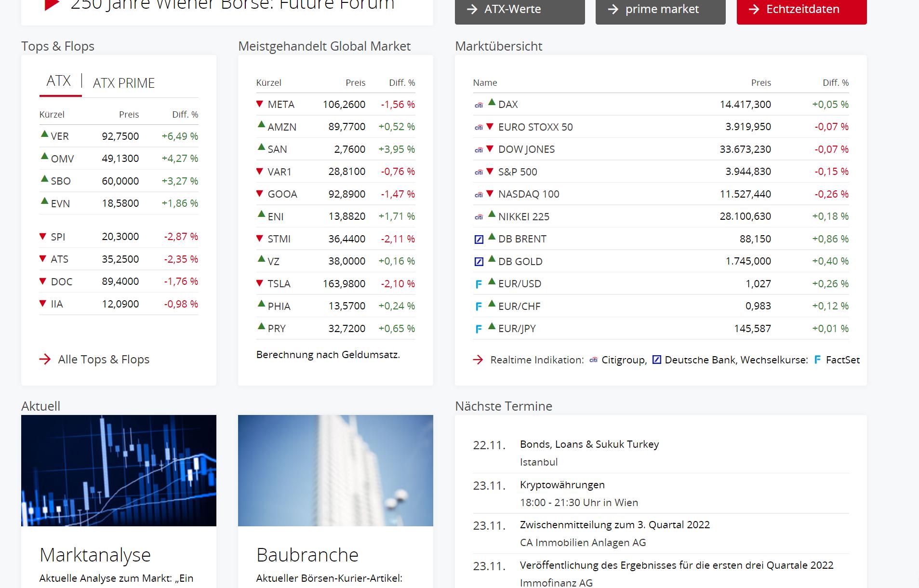
Task: Click the red down arrow beside SPI
Action: pos(43,236)
